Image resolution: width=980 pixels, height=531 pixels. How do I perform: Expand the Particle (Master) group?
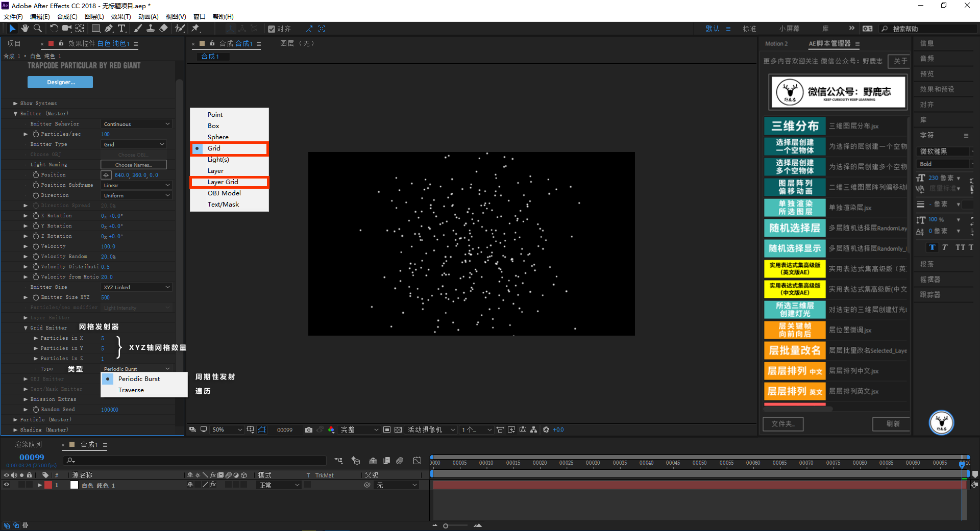pyautogui.click(x=15, y=420)
